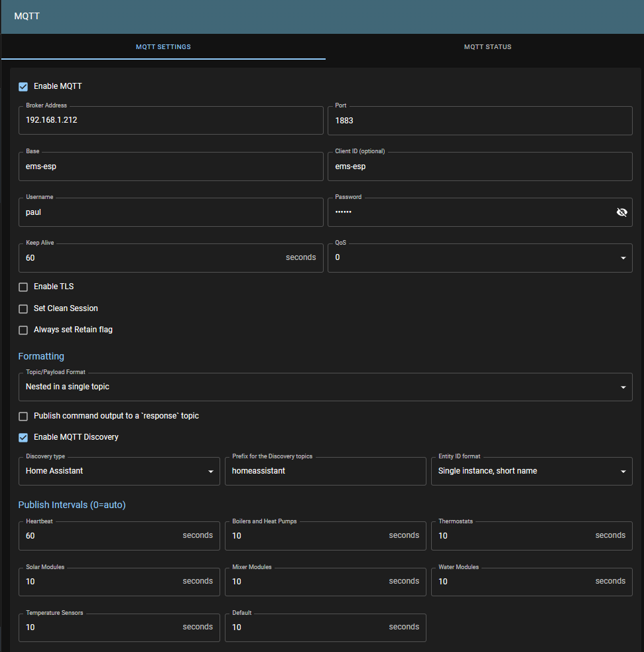Screen dimensions: 644x652
Task: Open the Discovery type dropdown arrow
Action: pos(212,471)
